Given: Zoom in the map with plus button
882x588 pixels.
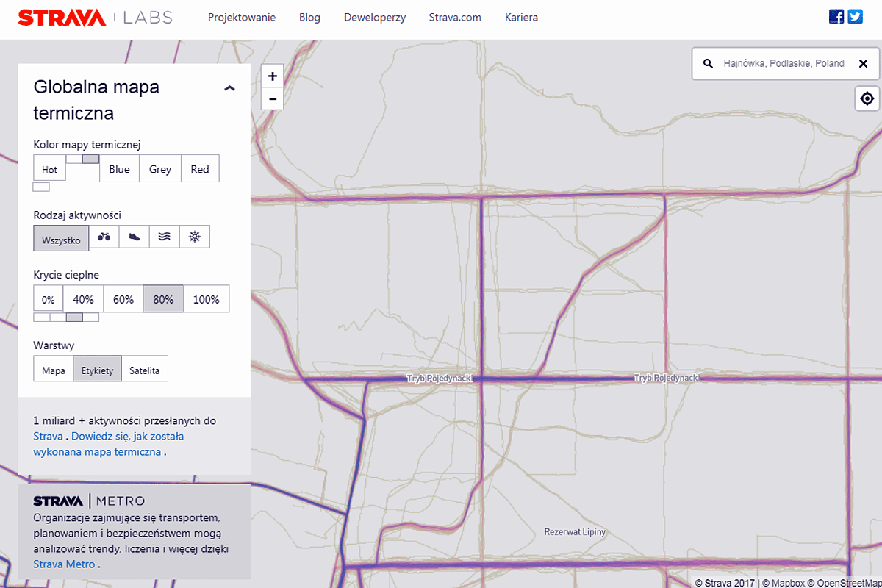Looking at the screenshot, I should (272, 76).
